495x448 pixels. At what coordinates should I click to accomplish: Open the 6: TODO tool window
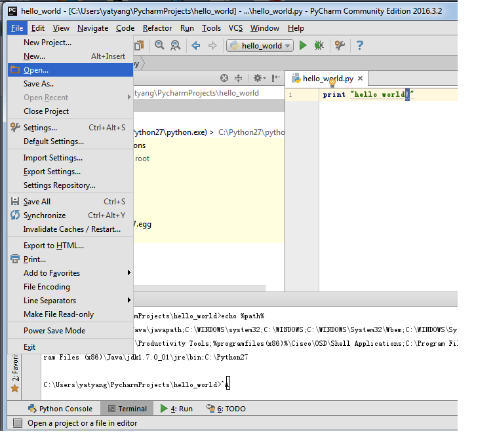pyautogui.click(x=226, y=408)
